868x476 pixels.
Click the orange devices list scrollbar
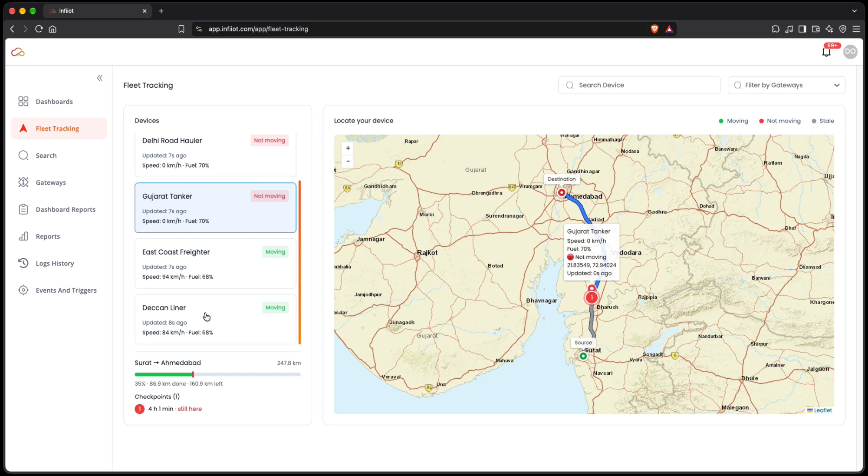[x=299, y=262]
